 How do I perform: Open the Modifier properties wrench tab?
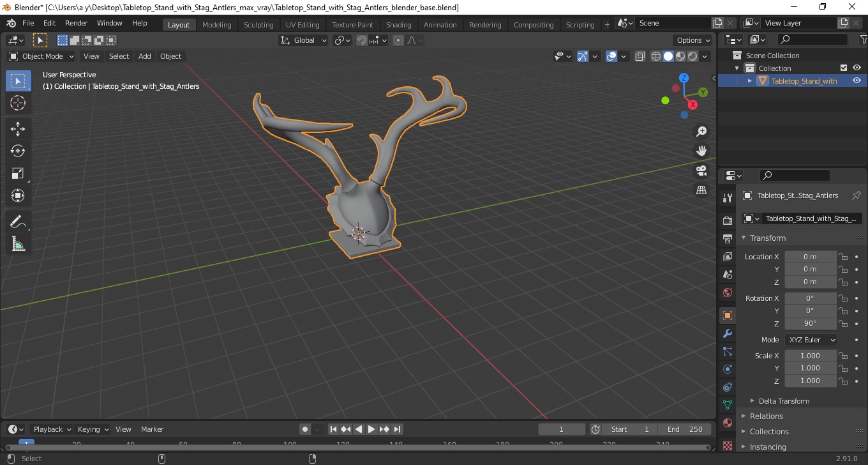(727, 333)
